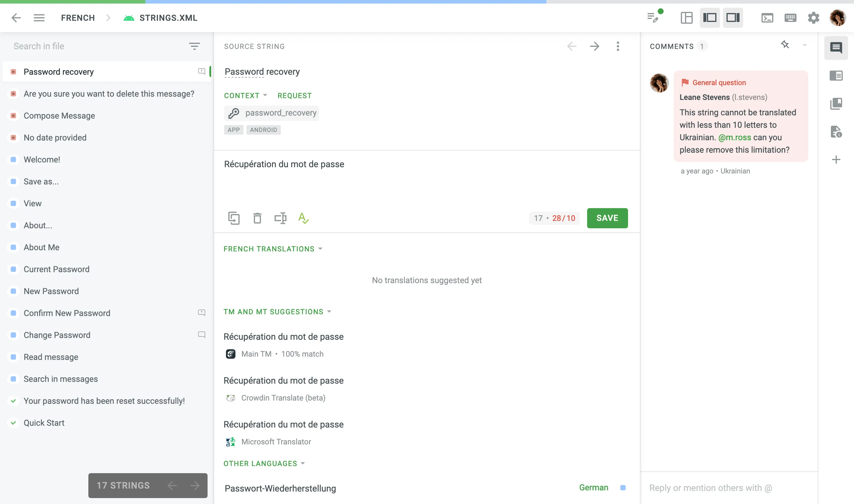Click the three-dot overflow menu icon
This screenshot has width=854, height=504.
(618, 46)
